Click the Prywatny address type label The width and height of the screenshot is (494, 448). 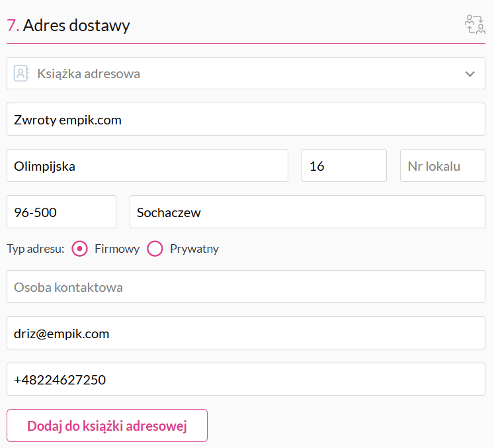194,249
